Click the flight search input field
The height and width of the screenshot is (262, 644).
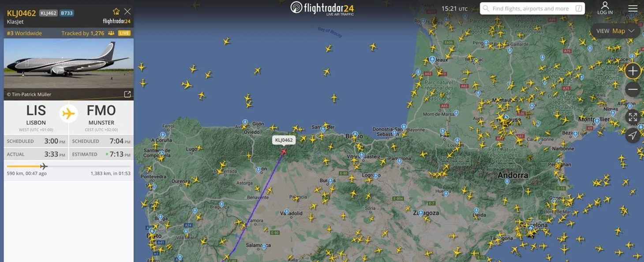tap(532, 8)
